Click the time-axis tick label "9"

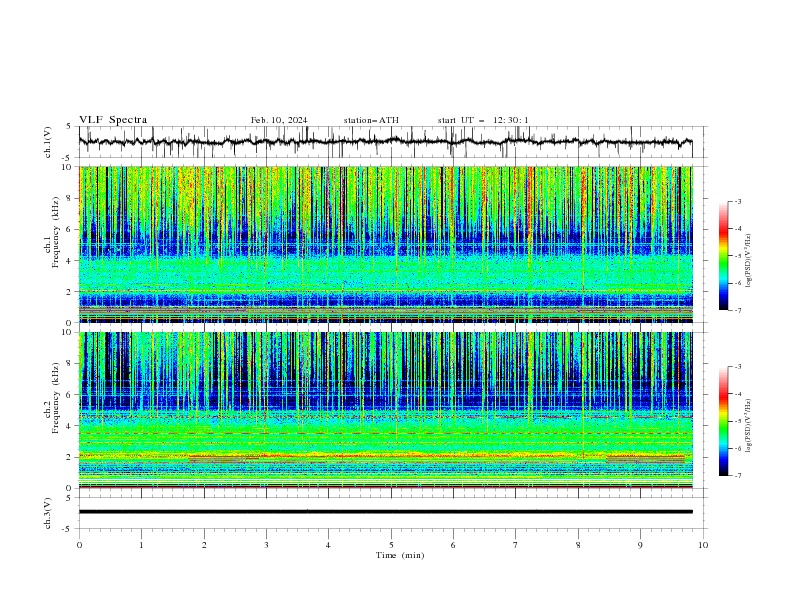click(640, 545)
